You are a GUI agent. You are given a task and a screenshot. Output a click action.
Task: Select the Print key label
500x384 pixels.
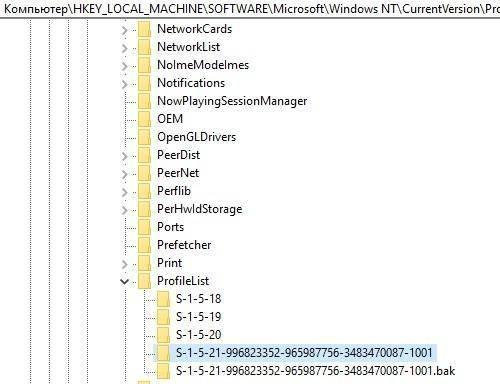tap(169, 263)
